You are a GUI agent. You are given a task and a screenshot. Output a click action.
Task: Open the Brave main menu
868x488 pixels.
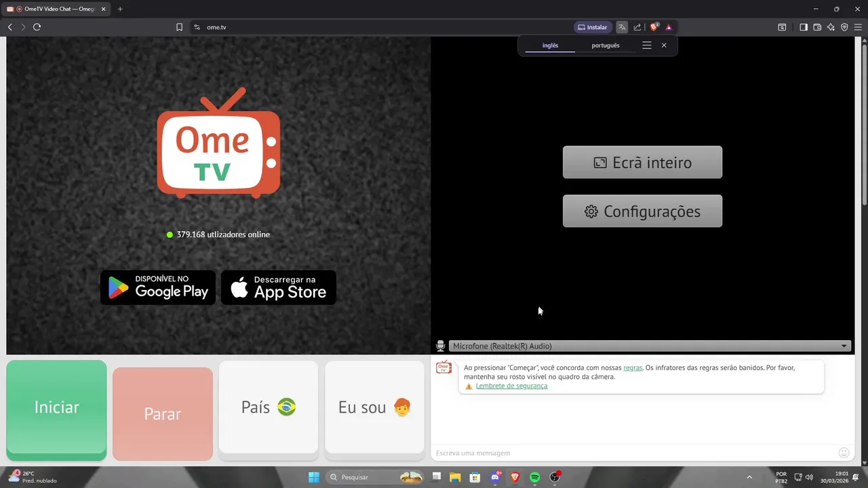tap(858, 27)
